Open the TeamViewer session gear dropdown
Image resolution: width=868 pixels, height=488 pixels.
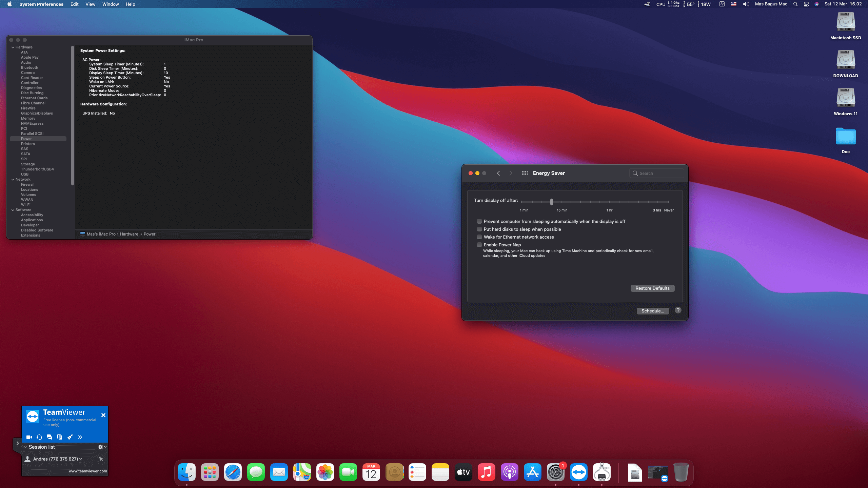(102, 447)
